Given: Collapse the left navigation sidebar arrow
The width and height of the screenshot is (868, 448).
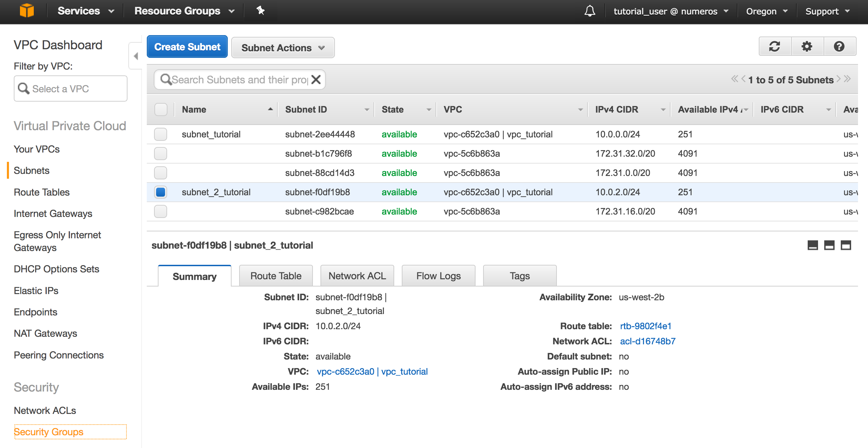Looking at the screenshot, I should tap(136, 56).
